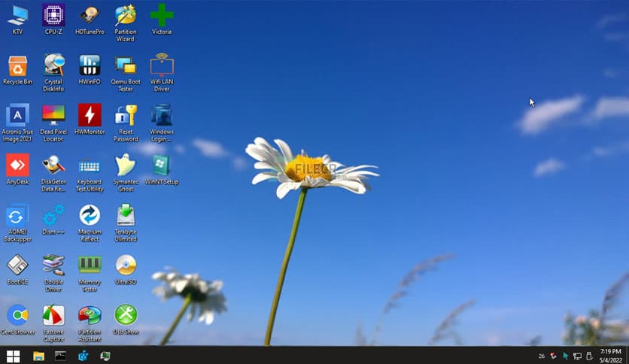Launch AnyDesk from desktop
The image size is (629, 364).
(17, 169)
